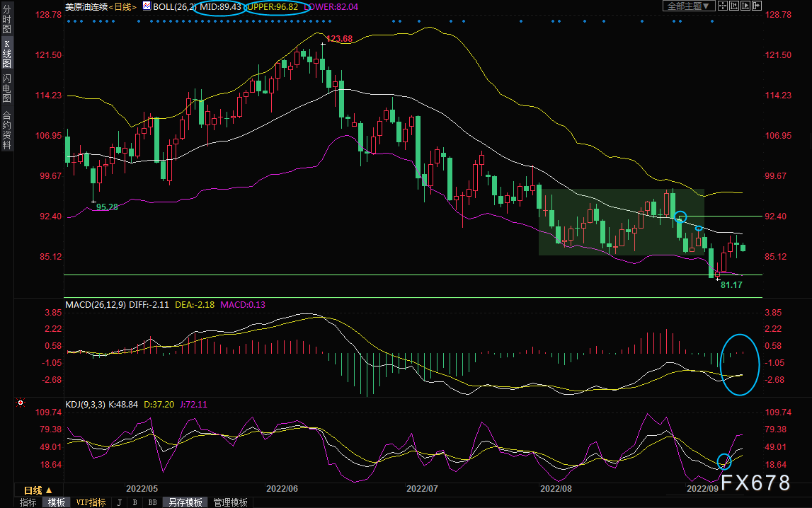Viewport: 812px width, 508px height.
Task: Click the B template button
Action: [x=135, y=502]
